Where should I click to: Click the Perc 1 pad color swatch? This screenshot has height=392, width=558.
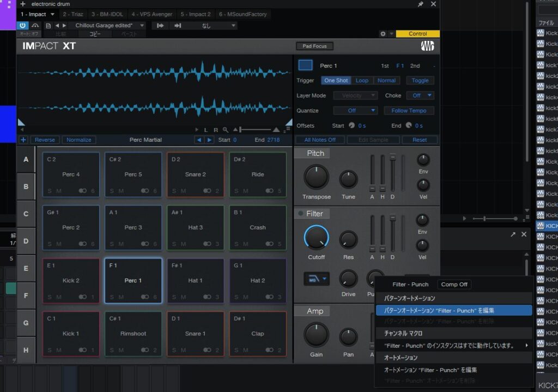pos(305,65)
